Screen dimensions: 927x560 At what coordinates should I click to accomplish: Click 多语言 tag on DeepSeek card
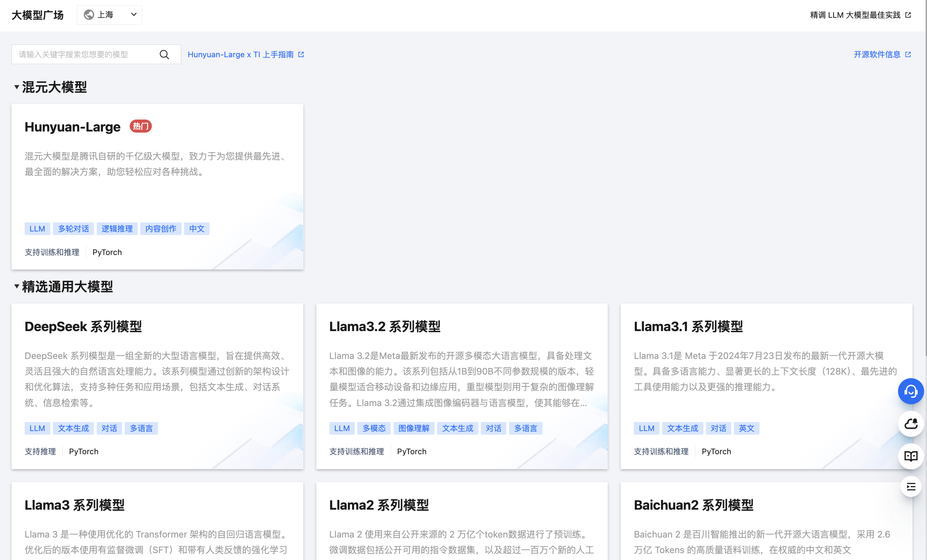[x=141, y=429]
